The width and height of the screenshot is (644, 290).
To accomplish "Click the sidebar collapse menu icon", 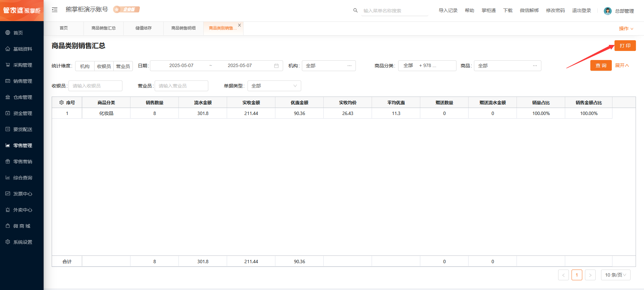I will point(55,10).
